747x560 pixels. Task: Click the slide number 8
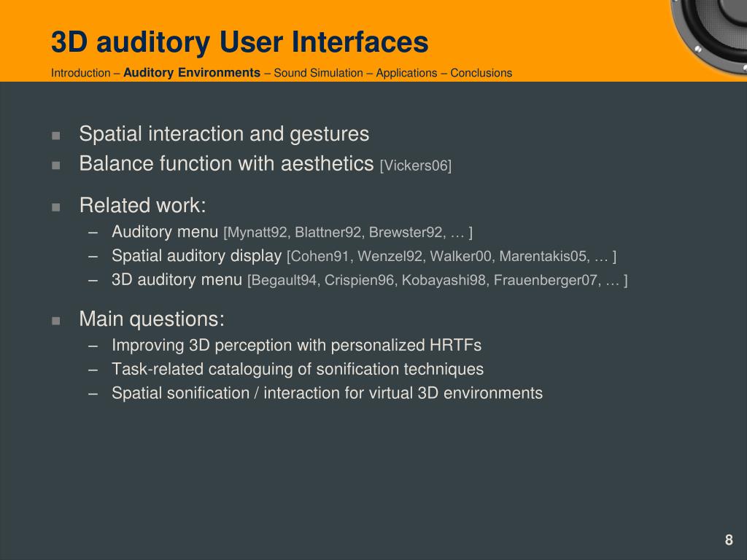[729, 540]
